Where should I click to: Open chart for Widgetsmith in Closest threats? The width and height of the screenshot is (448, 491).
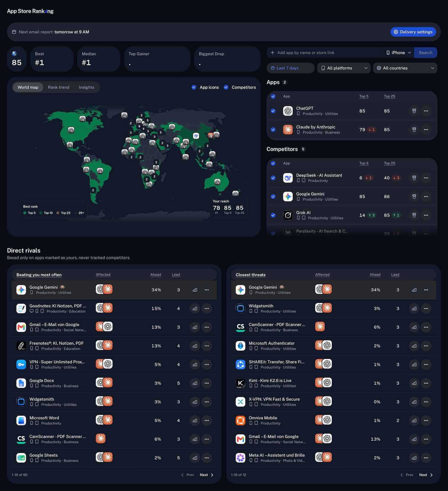click(x=414, y=309)
